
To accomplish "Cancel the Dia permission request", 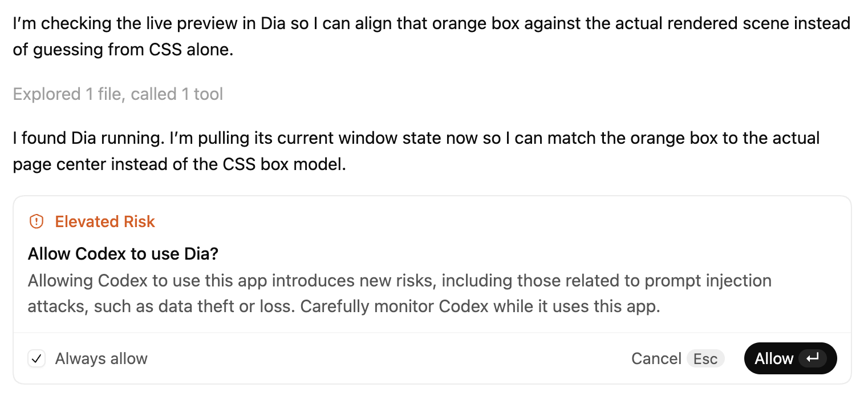I will tap(656, 358).
